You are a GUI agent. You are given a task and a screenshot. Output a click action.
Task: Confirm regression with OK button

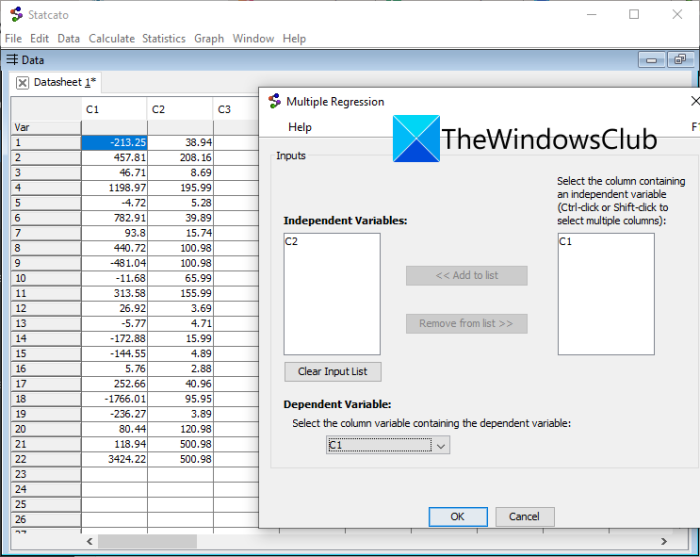click(x=458, y=516)
